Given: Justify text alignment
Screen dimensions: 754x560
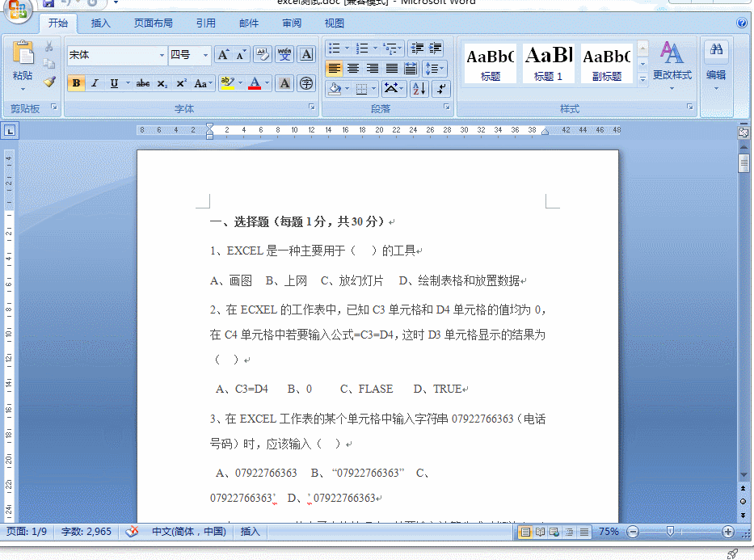Looking at the screenshot, I should tap(392, 68).
